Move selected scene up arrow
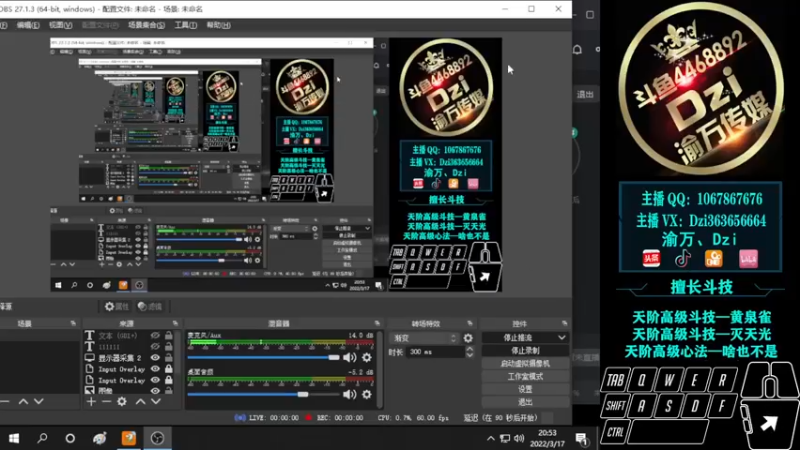This screenshot has width=800, height=450. [x=23, y=402]
